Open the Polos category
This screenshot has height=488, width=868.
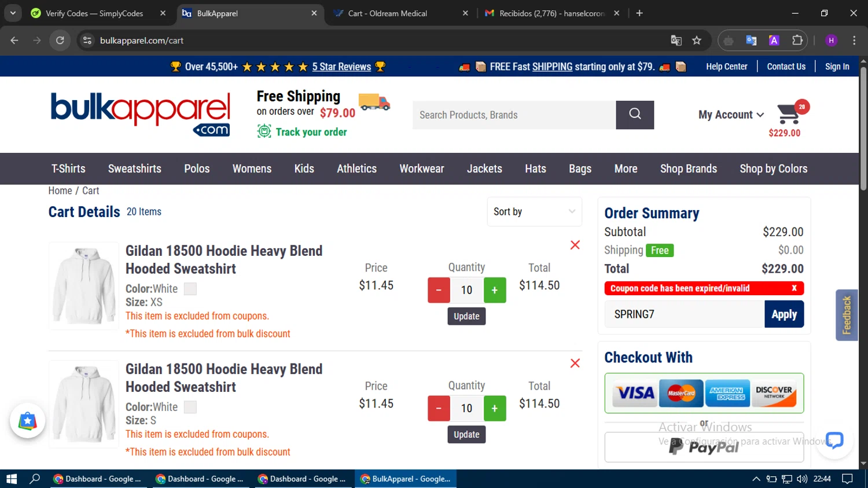(x=197, y=168)
